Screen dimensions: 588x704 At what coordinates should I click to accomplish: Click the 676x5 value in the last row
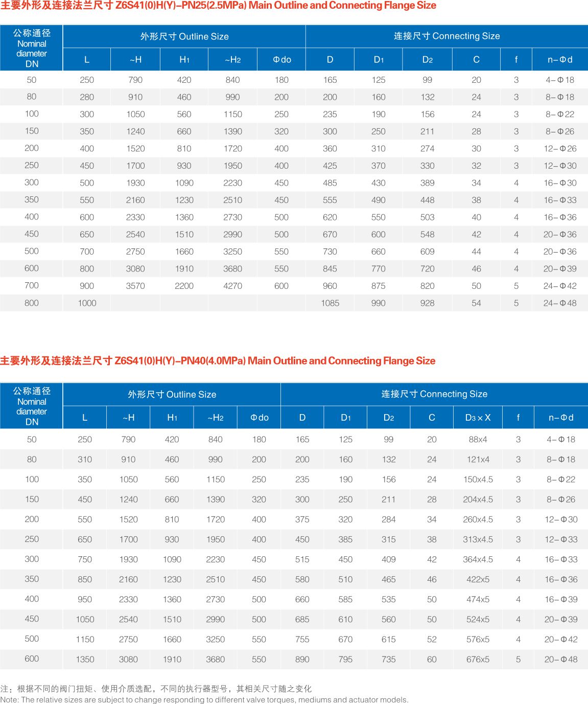click(x=478, y=660)
